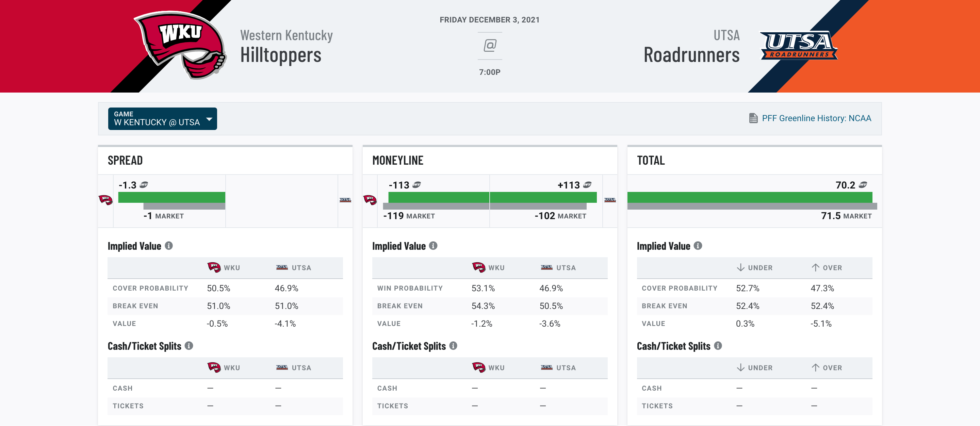Open the Spread Implied Value info icon
The width and height of the screenshot is (980, 426).
169,246
